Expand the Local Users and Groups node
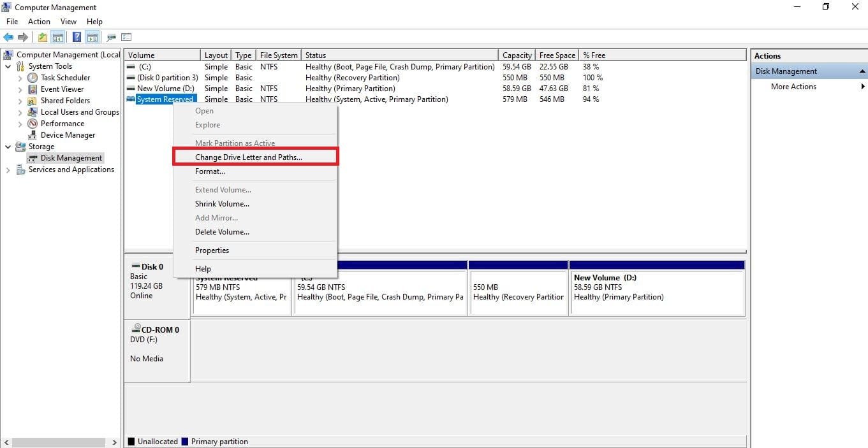 click(x=20, y=112)
